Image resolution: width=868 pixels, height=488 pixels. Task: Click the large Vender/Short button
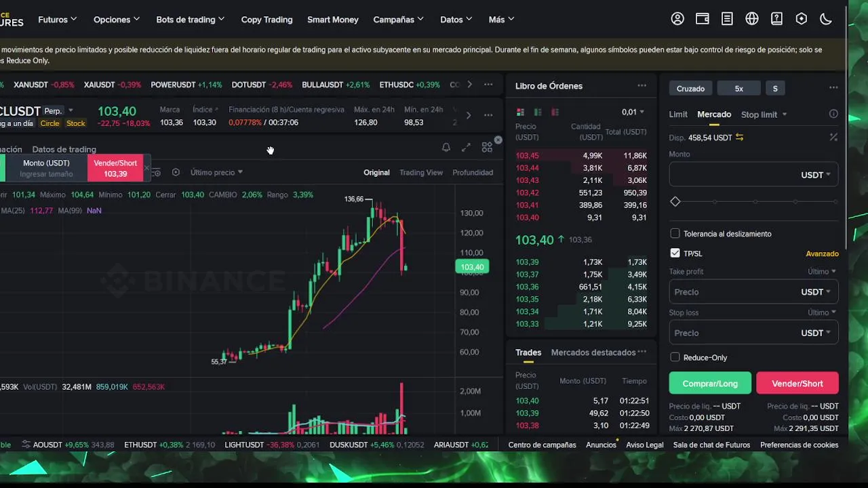[797, 383]
